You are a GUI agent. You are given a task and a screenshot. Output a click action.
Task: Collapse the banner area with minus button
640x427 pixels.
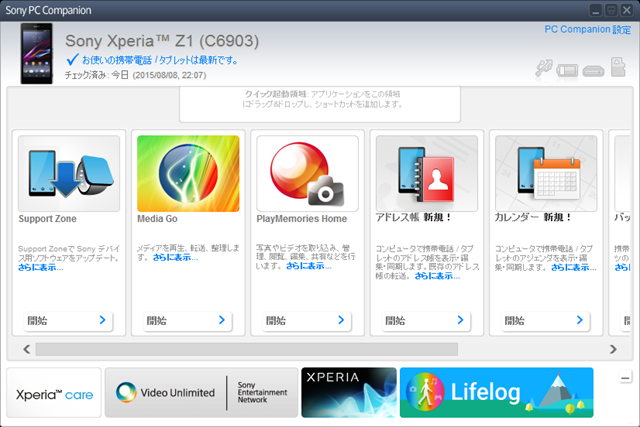click(x=625, y=378)
